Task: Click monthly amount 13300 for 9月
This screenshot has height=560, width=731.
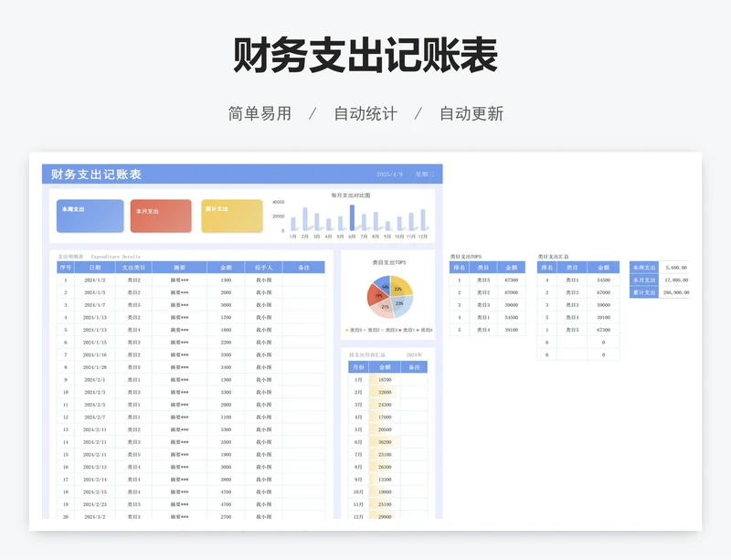Action: click(x=385, y=480)
